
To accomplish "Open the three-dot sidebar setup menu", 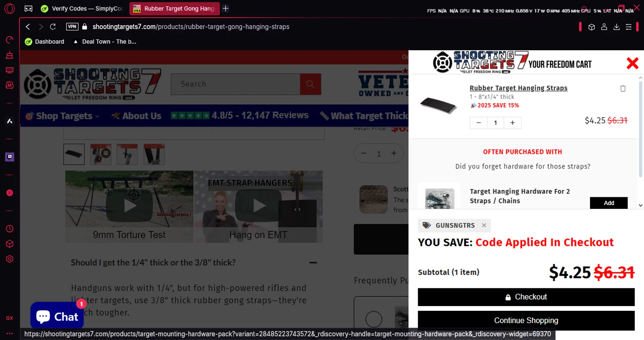I will [x=9, y=333].
